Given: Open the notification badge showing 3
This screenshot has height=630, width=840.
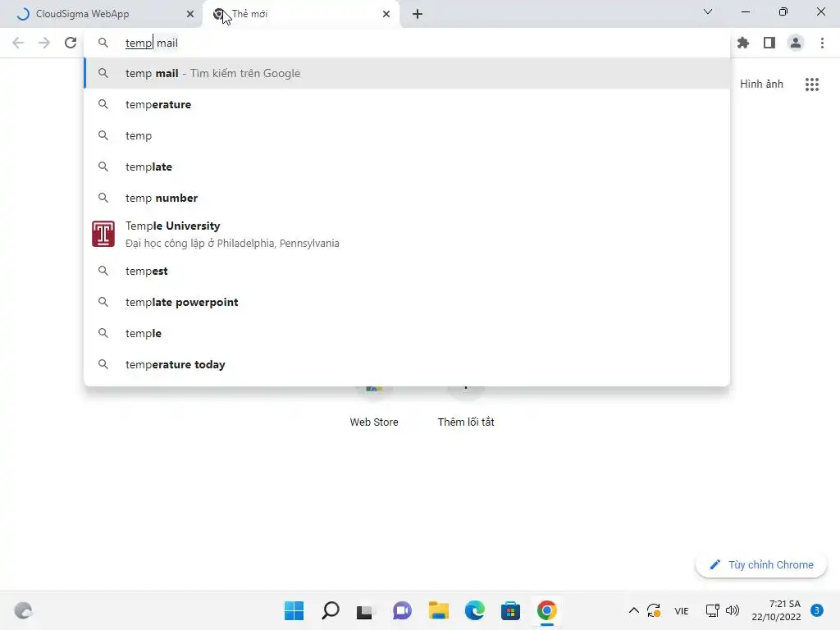Looking at the screenshot, I should click(x=817, y=610).
